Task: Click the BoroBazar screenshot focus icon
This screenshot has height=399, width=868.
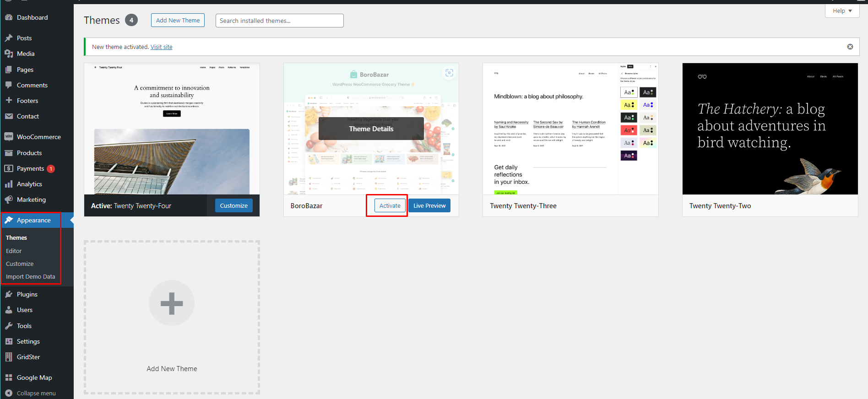Action: coord(449,73)
